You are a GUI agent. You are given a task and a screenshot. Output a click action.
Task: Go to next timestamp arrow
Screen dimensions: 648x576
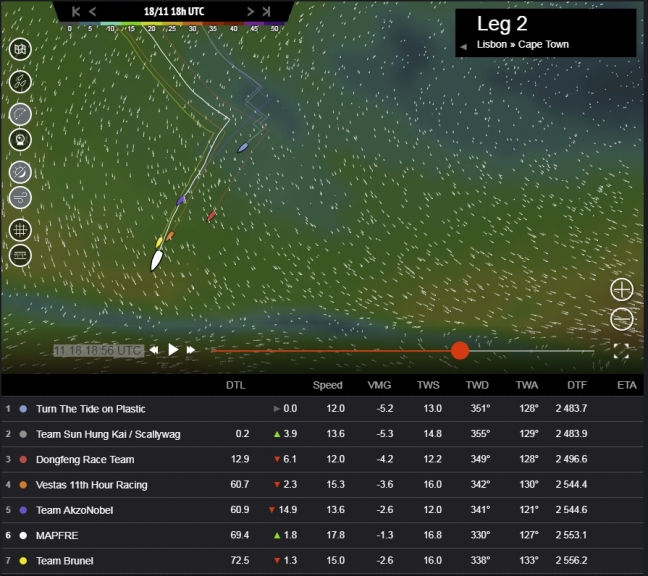coord(250,12)
